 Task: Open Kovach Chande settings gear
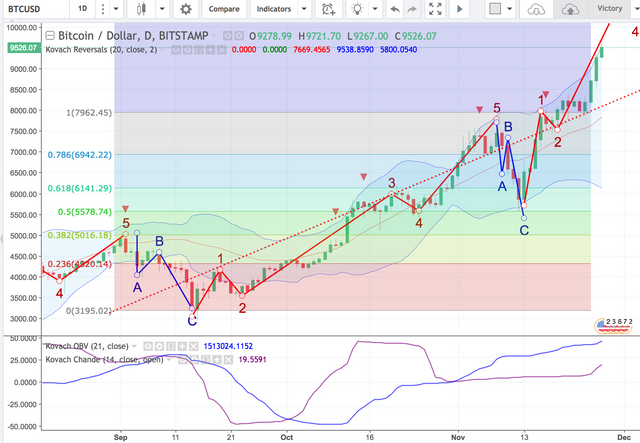click(x=194, y=360)
